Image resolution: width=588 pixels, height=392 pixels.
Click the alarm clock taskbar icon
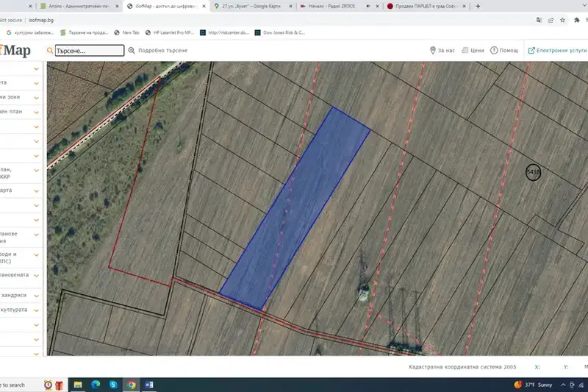48,385
